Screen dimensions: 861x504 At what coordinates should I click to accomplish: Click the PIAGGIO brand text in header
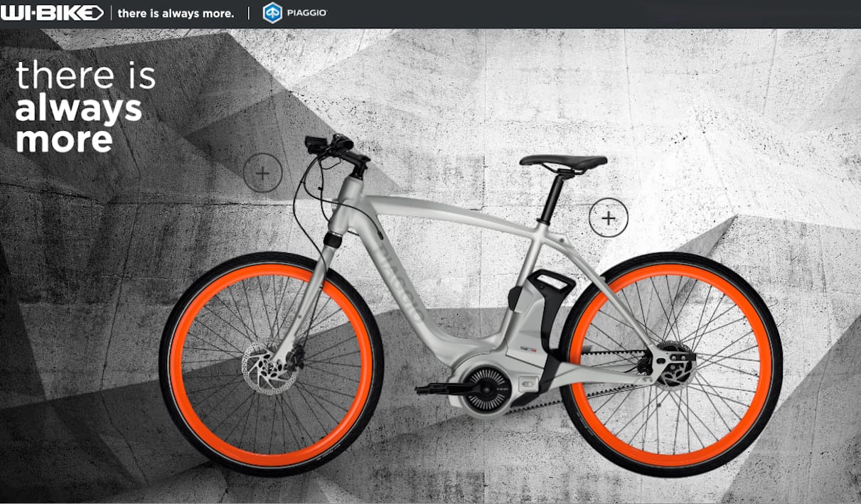pos(306,13)
